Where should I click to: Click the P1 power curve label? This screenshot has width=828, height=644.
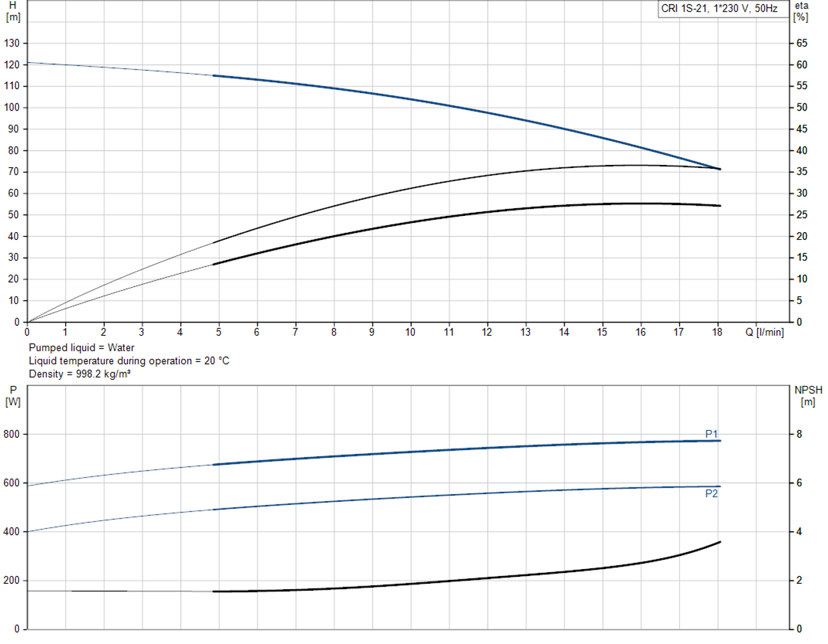click(711, 434)
